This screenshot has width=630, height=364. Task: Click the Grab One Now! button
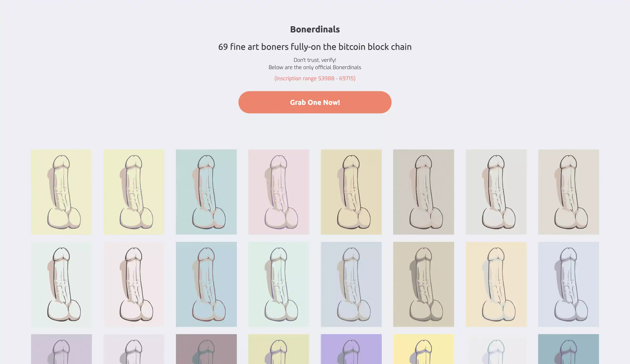pyautogui.click(x=315, y=102)
